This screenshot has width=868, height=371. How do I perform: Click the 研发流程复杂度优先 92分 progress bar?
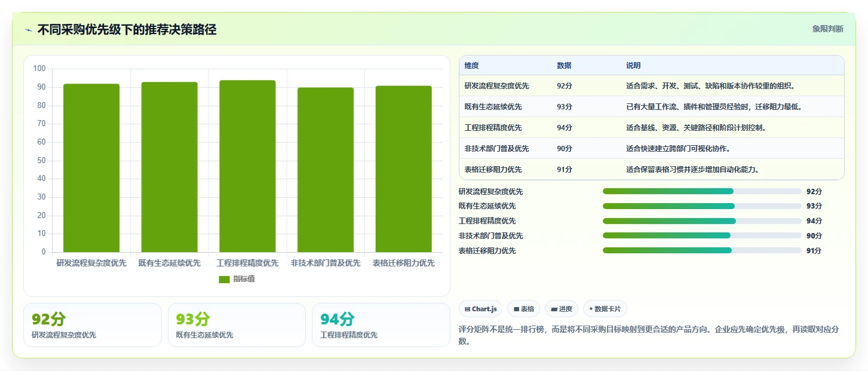click(702, 191)
